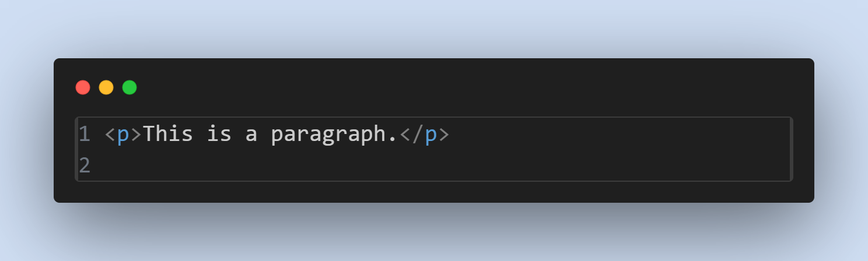Click the right edge scrollbar of code box

(x=790, y=149)
